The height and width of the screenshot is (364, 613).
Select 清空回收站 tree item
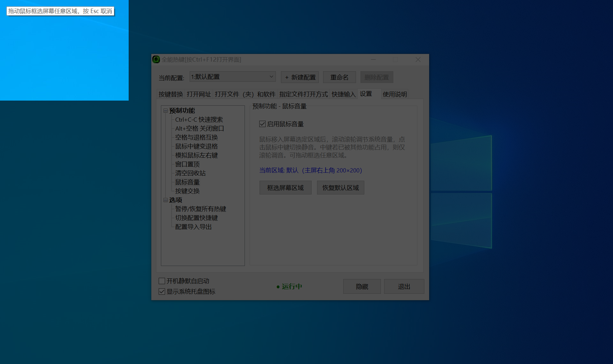coord(190,173)
